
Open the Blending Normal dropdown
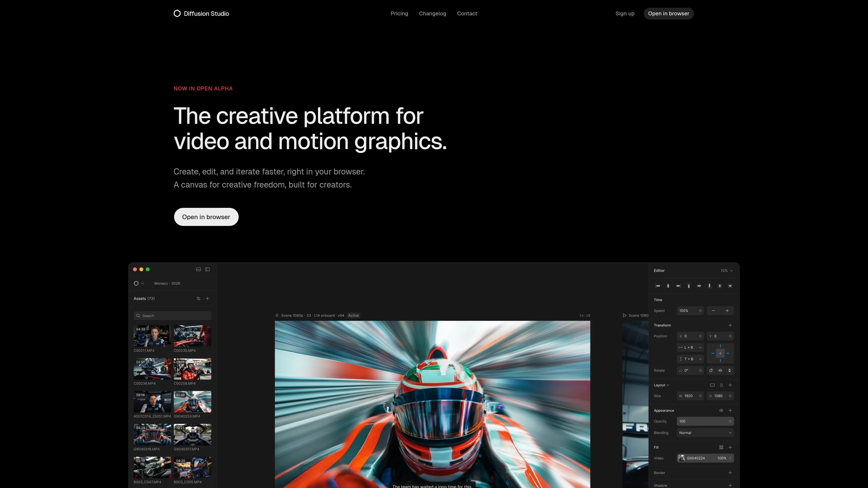[x=705, y=433]
